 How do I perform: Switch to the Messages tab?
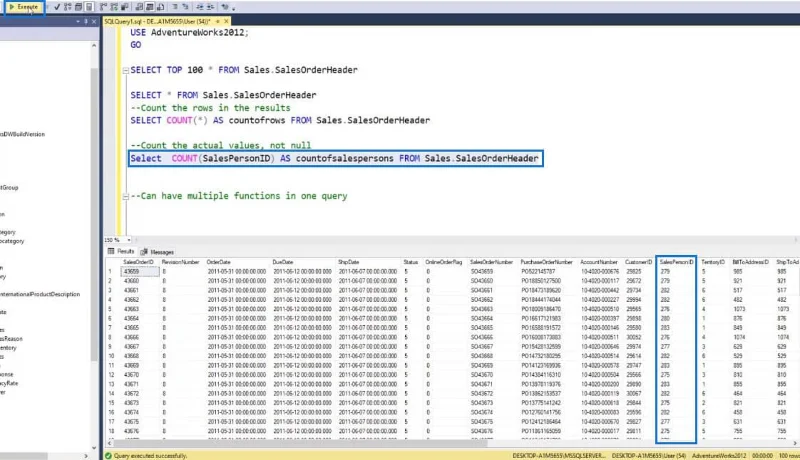pos(158,252)
